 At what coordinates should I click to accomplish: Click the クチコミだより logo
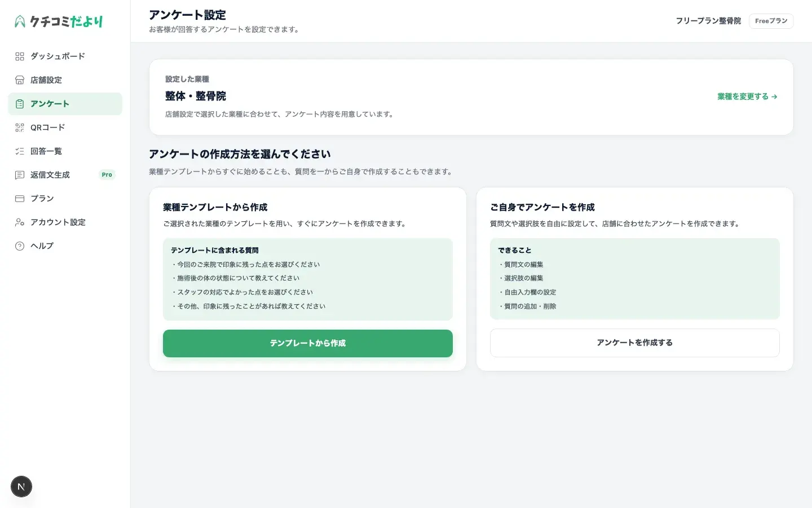tap(59, 21)
